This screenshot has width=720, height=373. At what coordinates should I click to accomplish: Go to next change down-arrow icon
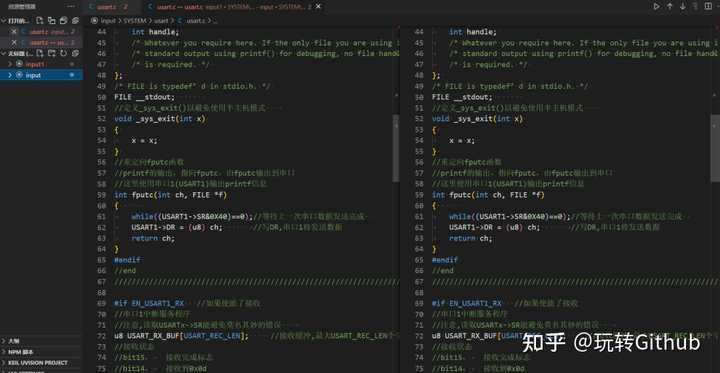click(683, 6)
